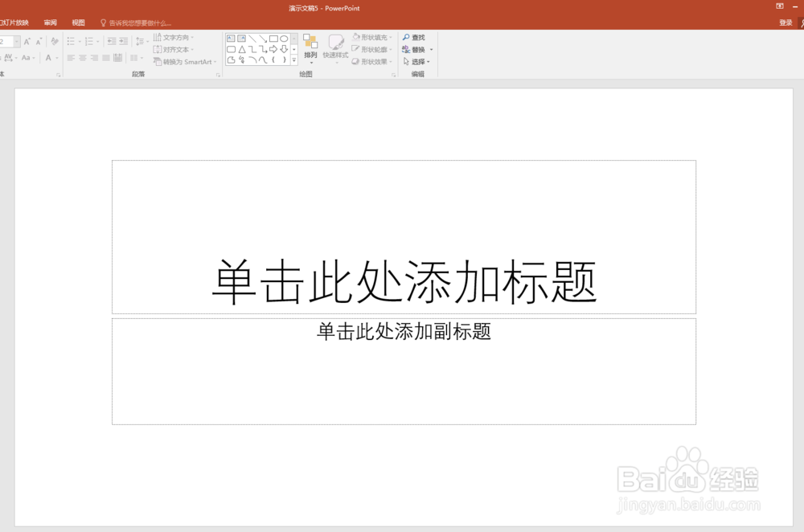Screen dimensions: 804x532
Task: Select the rounded rectangle shape
Action: pos(231,49)
